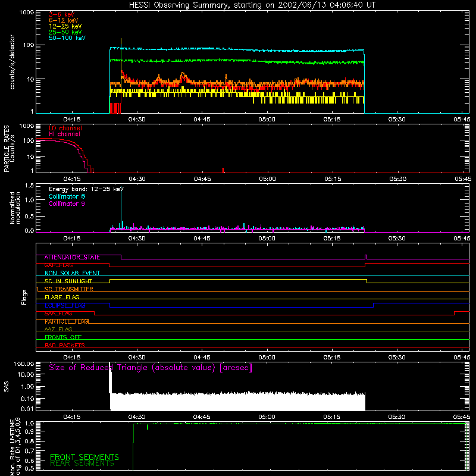Click the FLARE_FLAG label
The width and height of the screenshot is (476, 476).
coord(62,297)
